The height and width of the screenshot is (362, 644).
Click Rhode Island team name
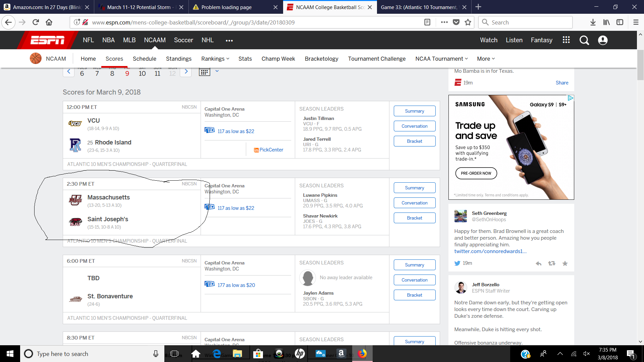[x=113, y=142]
